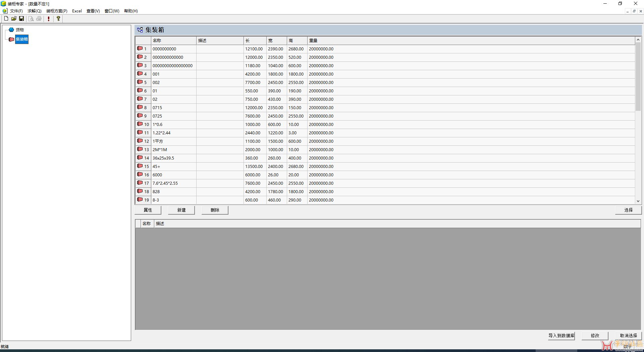This screenshot has width=644, height=352.
Task: Click the blue 货物 cube icon in tree
Action: (x=11, y=30)
